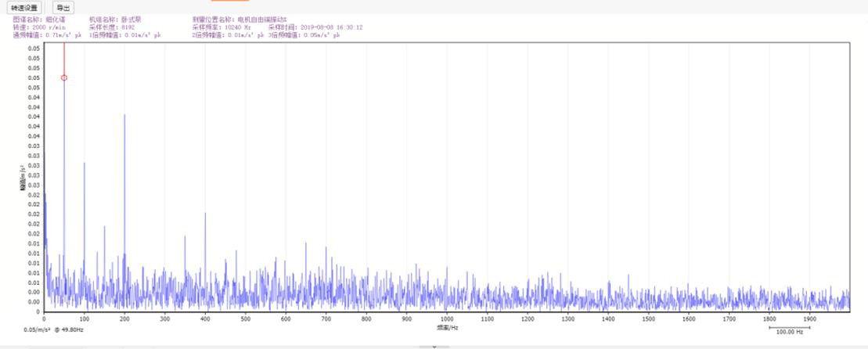Image resolution: width=868 pixels, height=349 pixels.
Task: Click the tall spectrum peak at 200 Hz
Action: pos(124,116)
